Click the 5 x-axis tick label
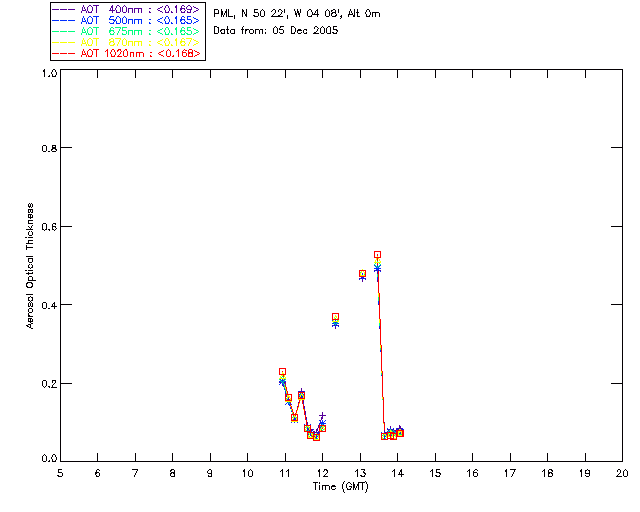 tap(60, 473)
